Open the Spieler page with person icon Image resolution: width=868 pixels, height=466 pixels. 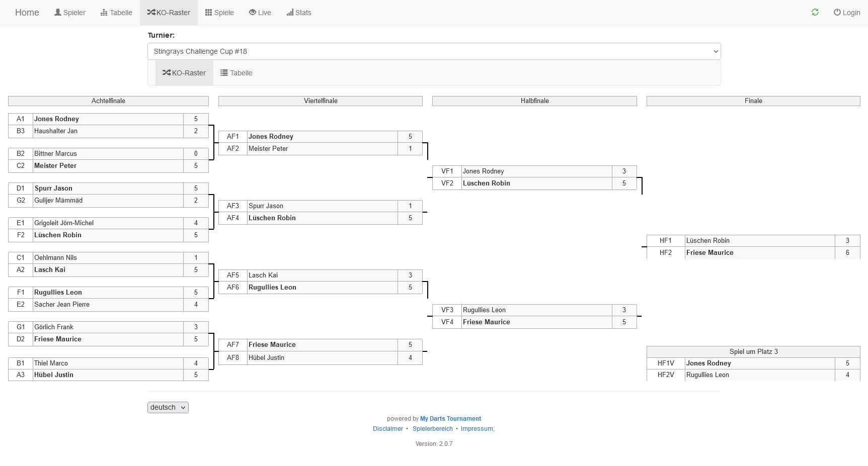pyautogui.click(x=70, y=13)
